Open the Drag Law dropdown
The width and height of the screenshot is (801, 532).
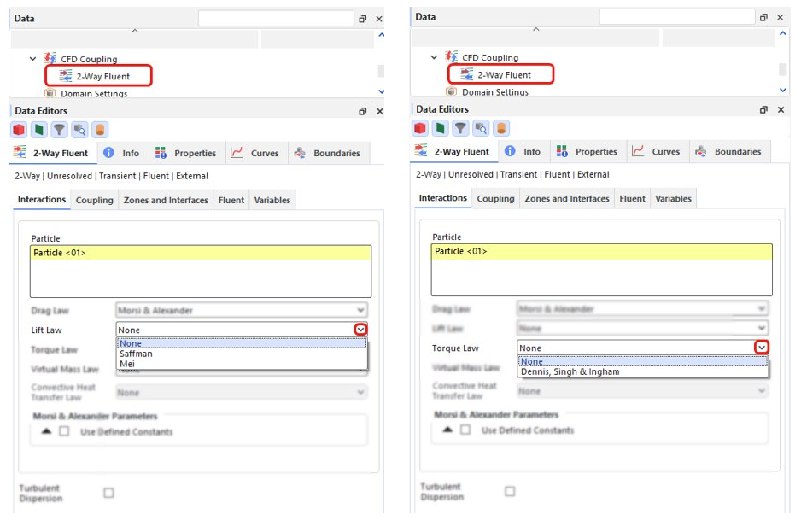tap(360, 309)
